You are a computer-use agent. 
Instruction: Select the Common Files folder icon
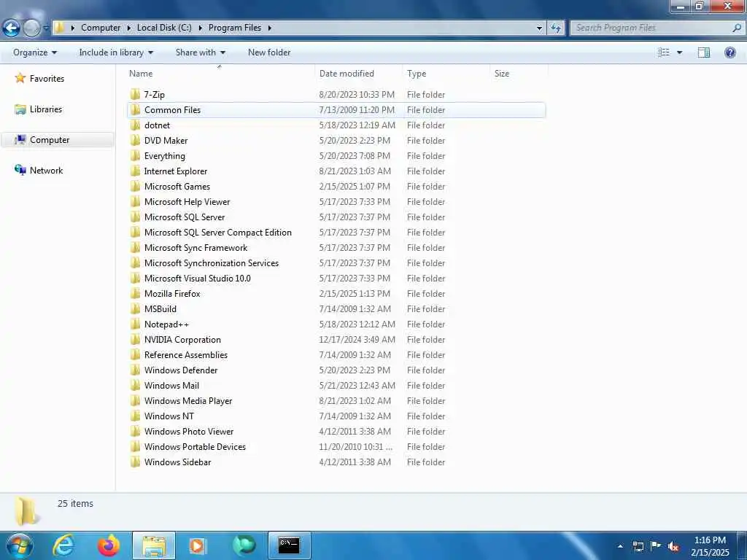135,109
